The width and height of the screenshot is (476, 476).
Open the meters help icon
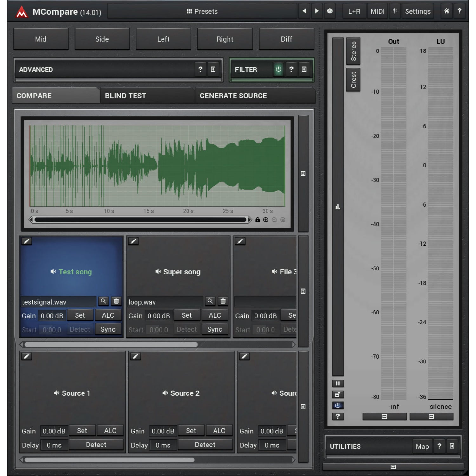[338, 416]
